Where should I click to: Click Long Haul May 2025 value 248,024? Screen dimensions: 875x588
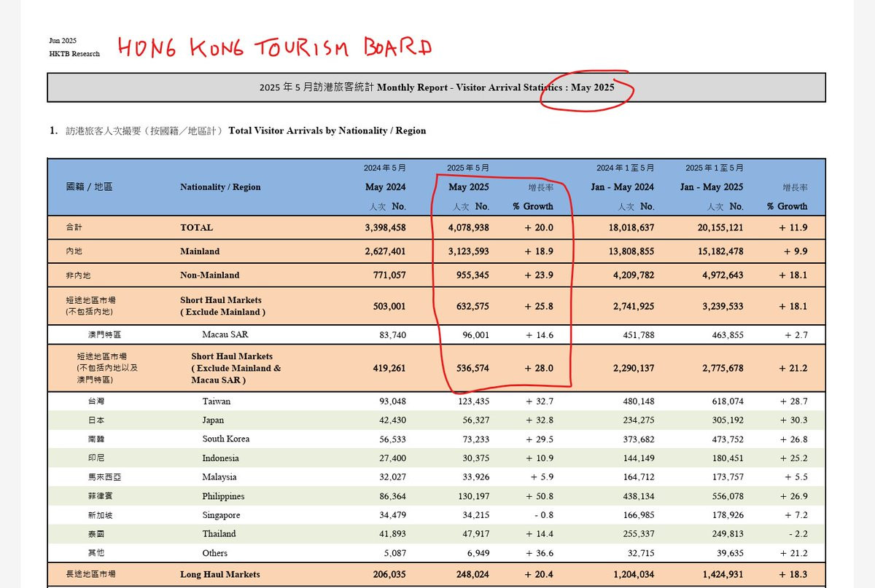tap(473, 575)
